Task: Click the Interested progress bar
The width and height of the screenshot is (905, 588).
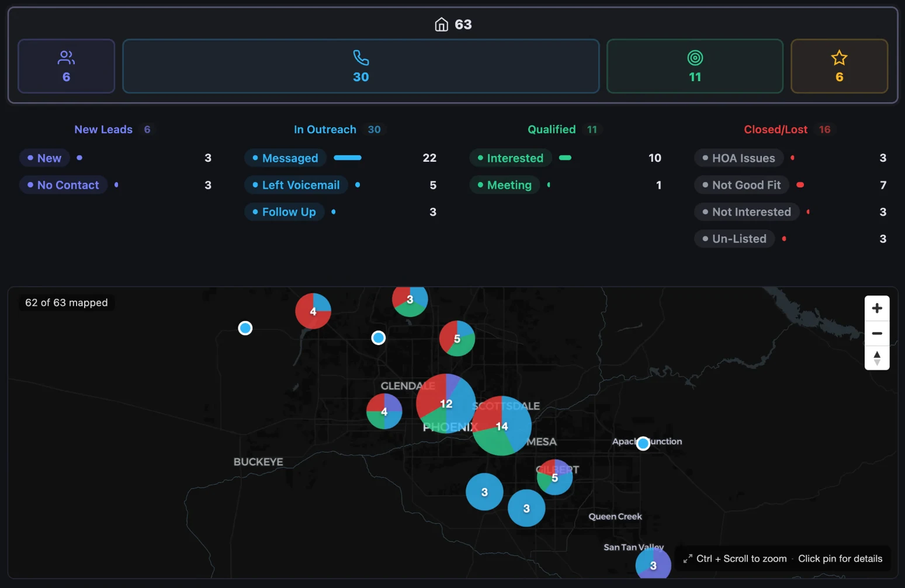Action: (565, 158)
